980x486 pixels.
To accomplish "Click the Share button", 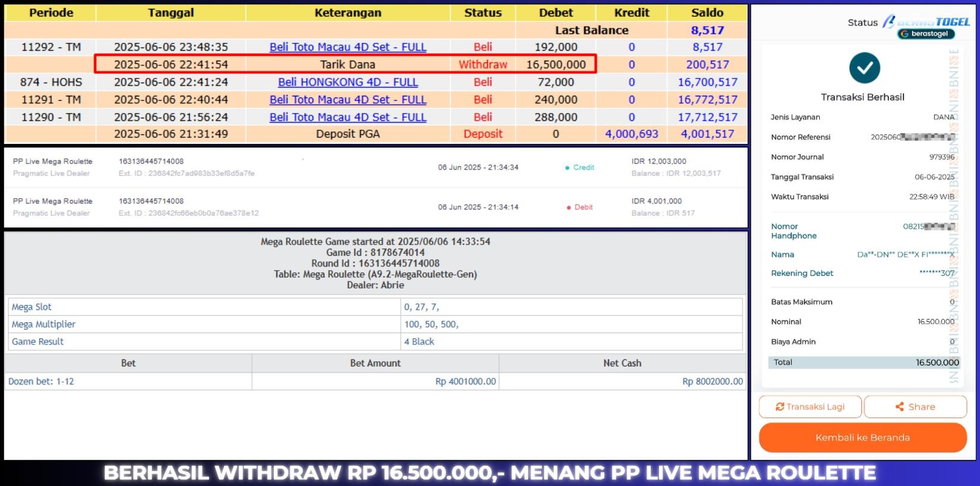I will [x=915, y=407].
